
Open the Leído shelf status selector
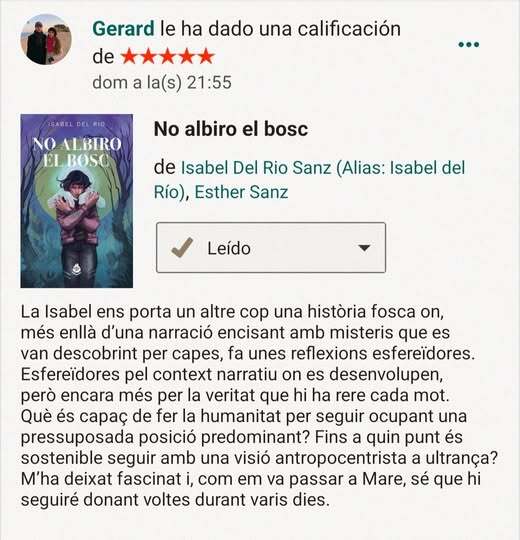click(x=271, y=248)
